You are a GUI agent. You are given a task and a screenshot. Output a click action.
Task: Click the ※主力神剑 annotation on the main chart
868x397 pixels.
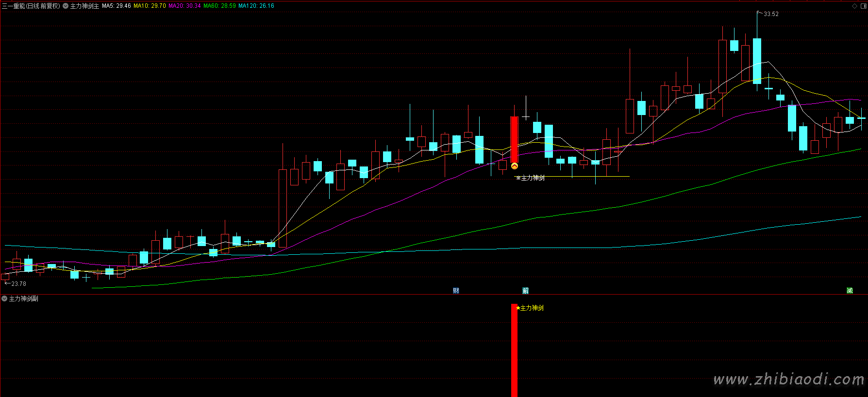click(x=530, y=178)
